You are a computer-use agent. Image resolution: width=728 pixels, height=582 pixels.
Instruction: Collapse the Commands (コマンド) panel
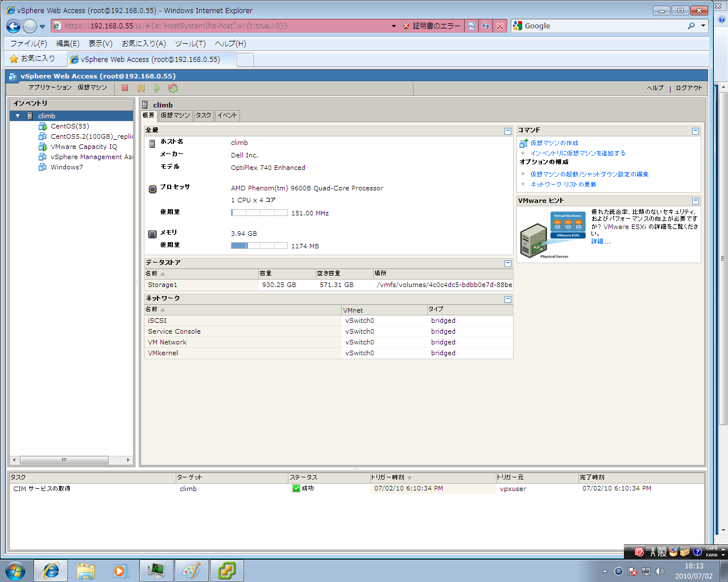click(x=696, y=131)
